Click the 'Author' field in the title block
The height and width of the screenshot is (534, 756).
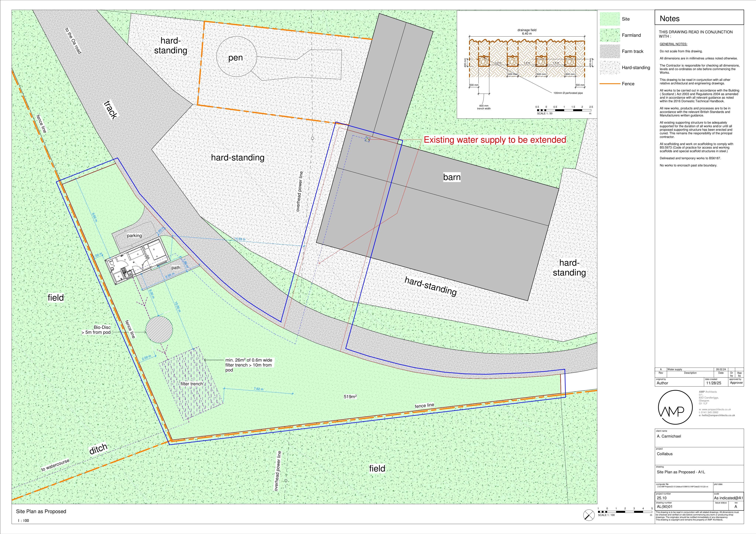click(x=662, y=383)
